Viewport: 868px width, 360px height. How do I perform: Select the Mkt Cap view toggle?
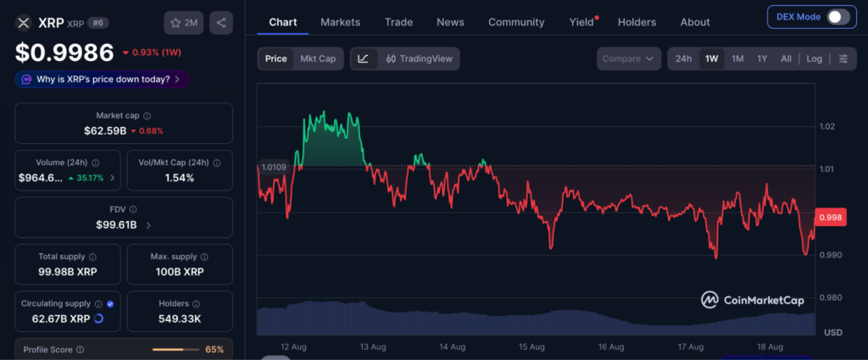point(318,58)
